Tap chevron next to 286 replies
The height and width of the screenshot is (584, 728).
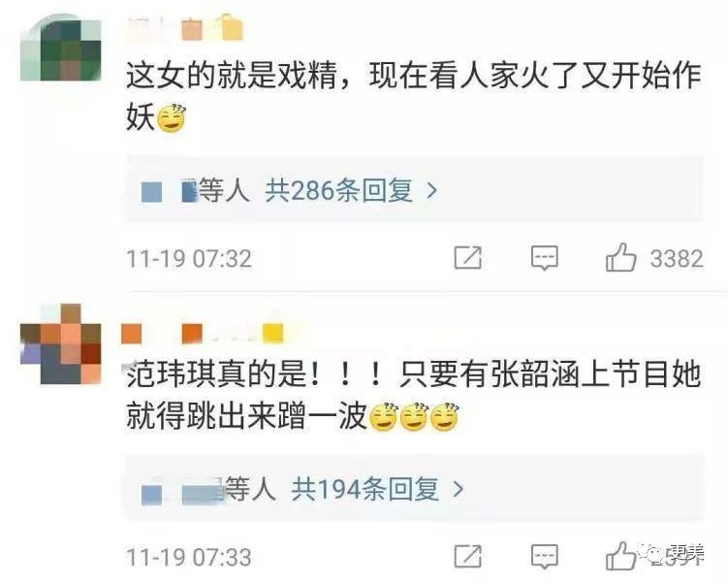tap(431, 190)
